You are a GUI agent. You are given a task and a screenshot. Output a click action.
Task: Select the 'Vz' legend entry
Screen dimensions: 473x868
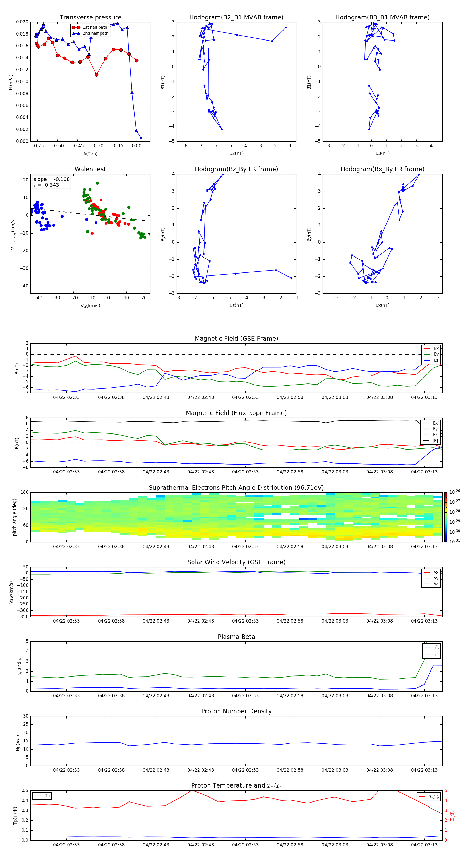[431, 584]
